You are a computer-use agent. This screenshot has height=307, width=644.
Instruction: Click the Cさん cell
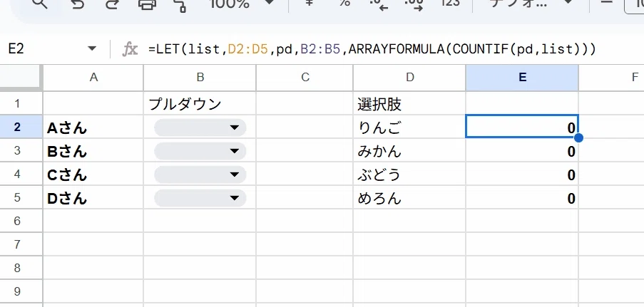pos(93,174)
